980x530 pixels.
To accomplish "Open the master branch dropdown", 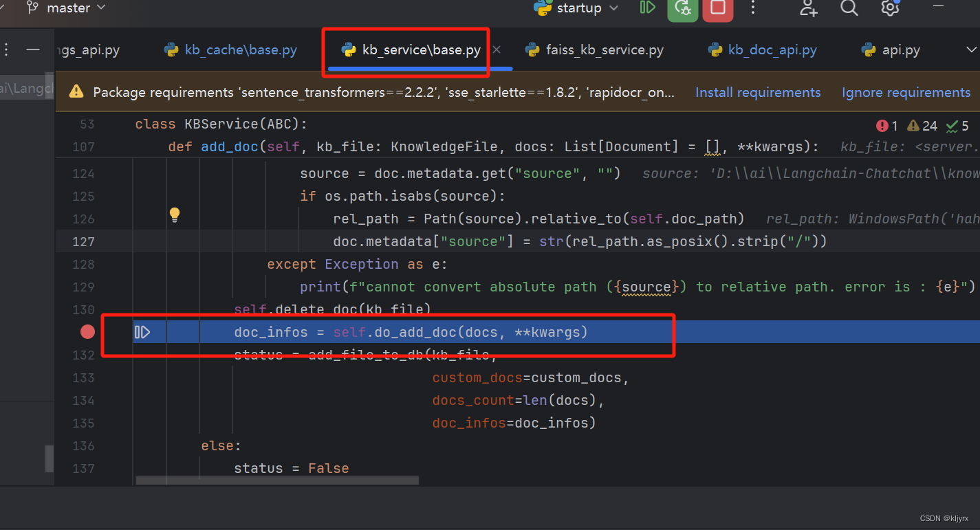I will (x=66, y=8).
